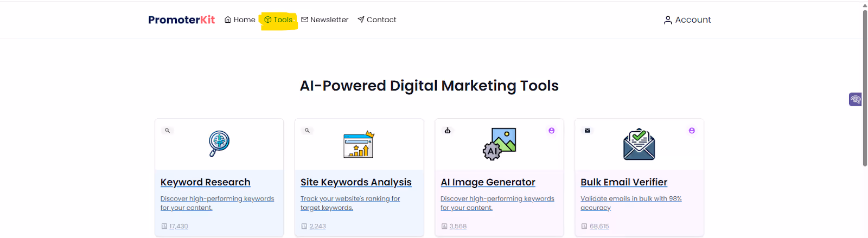The image size is (868, 238).
Task: Click counter icon beside 17,430
Action: tap(164, 226)
